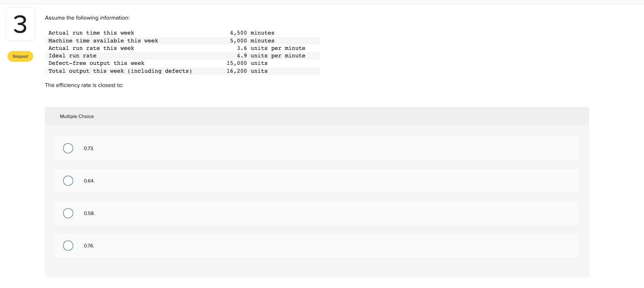Viewport: 644px width, 288px height.
Task: Click the answer row containing 0.76
Action: pos(250,246)
